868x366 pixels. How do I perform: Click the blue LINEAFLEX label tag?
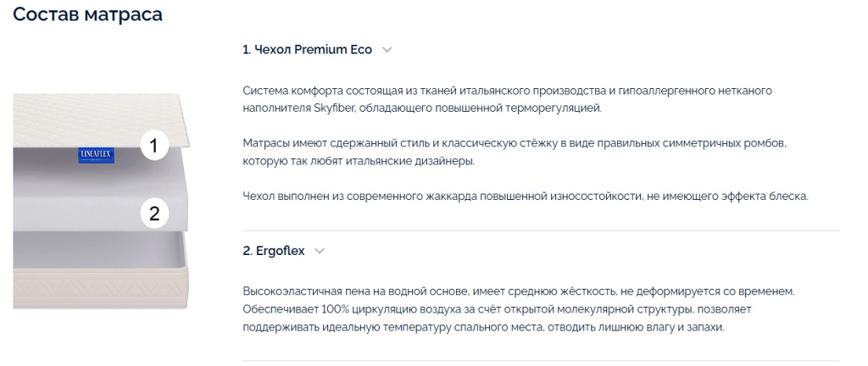click(97, 155)
